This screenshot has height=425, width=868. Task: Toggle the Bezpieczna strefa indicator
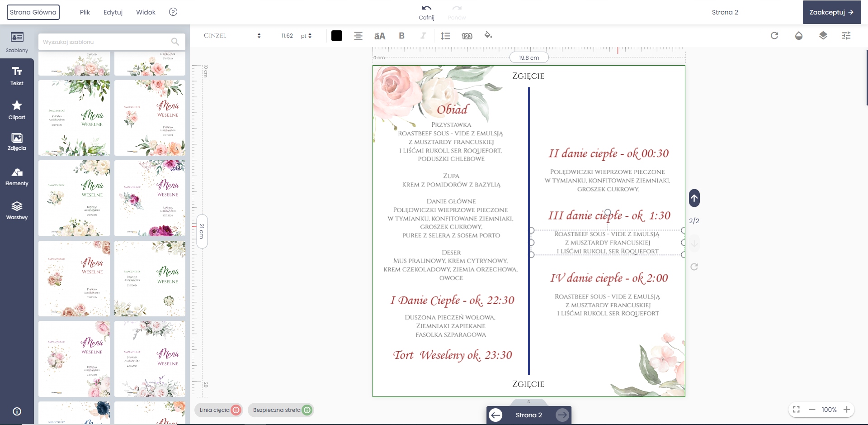[x=281, y=410]
